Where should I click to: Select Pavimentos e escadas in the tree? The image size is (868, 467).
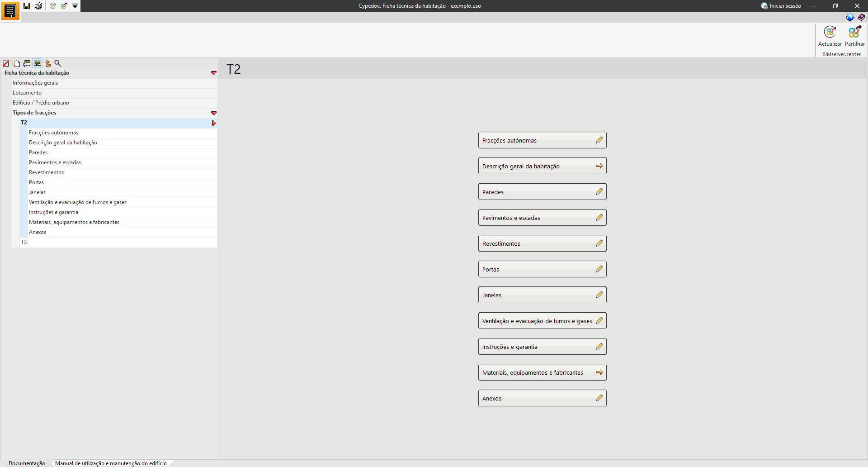click(123, 162)
